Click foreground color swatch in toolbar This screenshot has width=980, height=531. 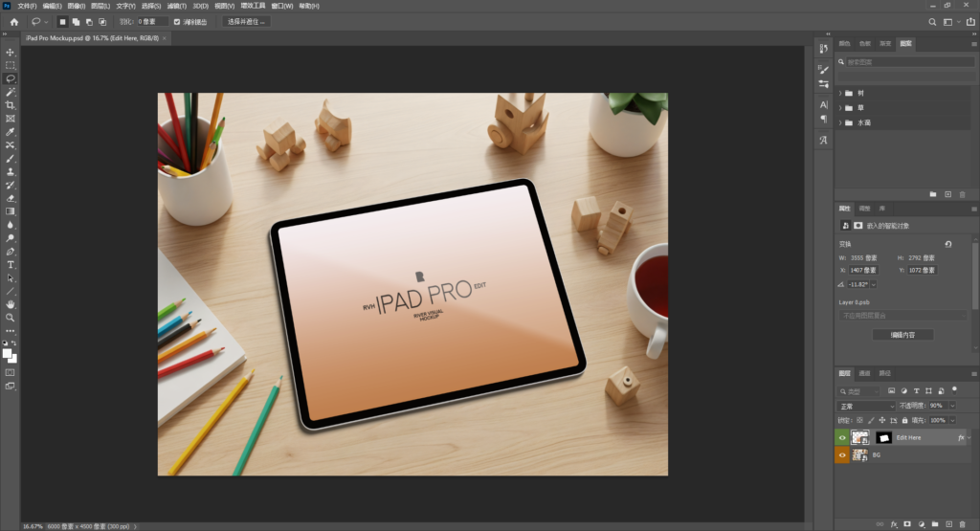pyautogui.click(x=7, y=354)
